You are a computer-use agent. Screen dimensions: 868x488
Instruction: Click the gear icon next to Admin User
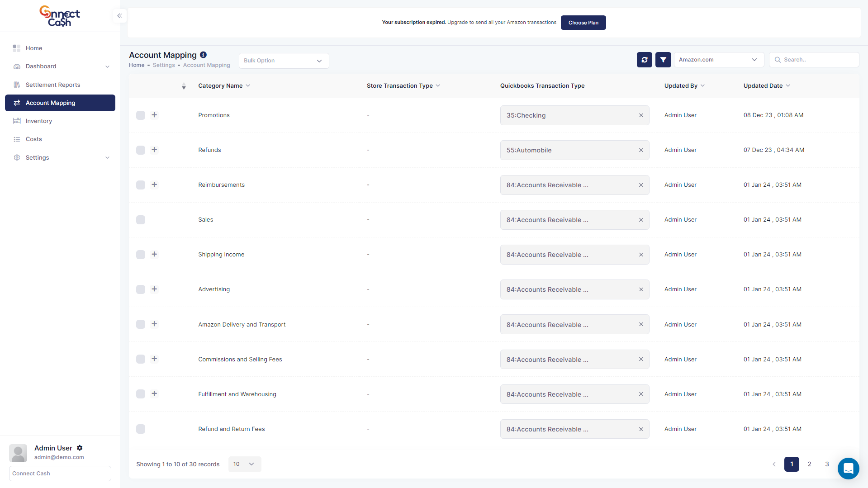tap(80, 448)
